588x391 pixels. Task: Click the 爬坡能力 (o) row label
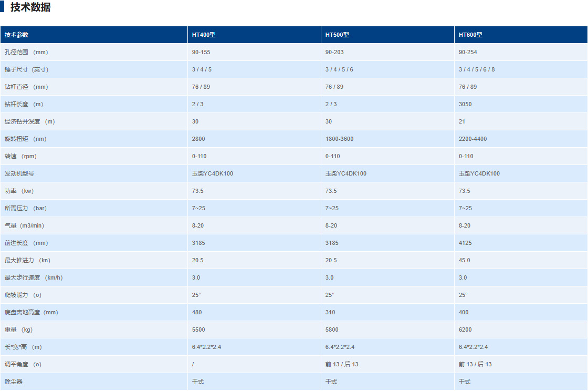click(x=23, y=295)
